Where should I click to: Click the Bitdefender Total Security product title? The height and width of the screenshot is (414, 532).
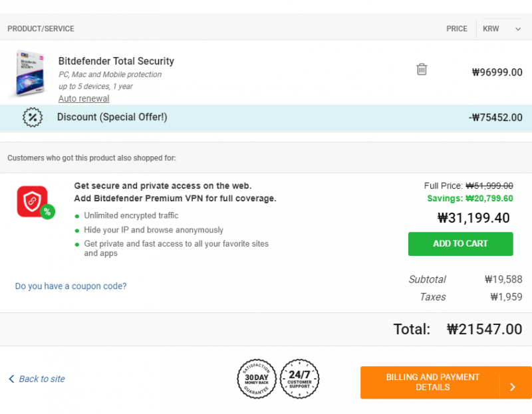coord(116,61)
